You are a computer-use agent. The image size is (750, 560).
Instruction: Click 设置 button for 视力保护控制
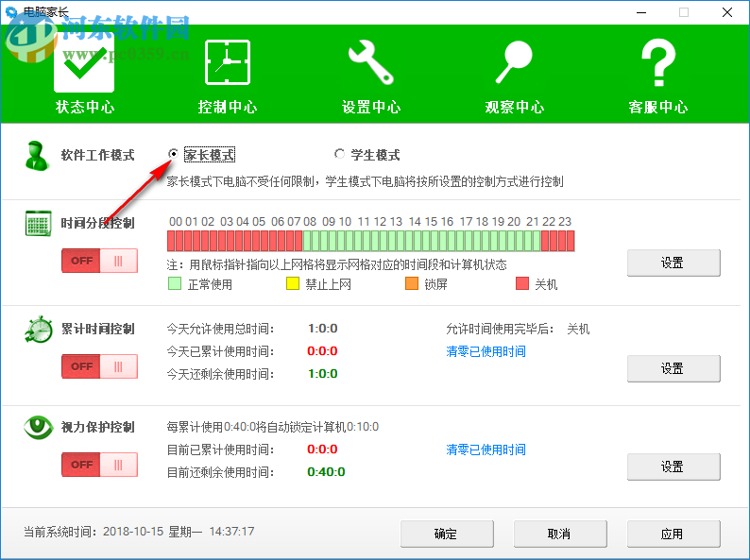673,467
